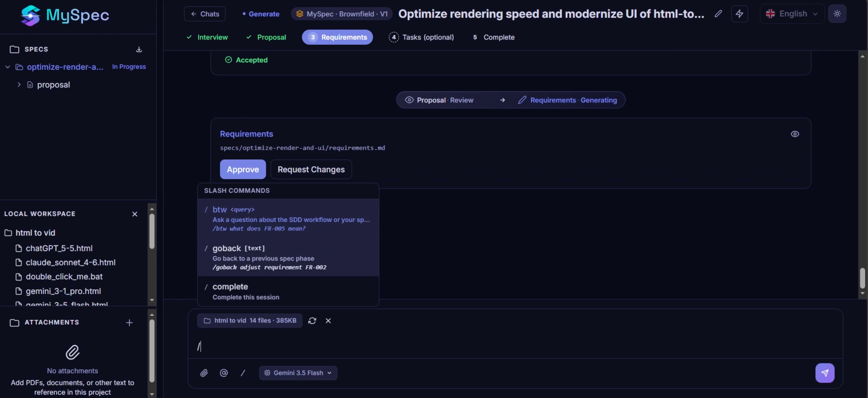
Task: Choose the /btw slash command
Action: (288, 218)
